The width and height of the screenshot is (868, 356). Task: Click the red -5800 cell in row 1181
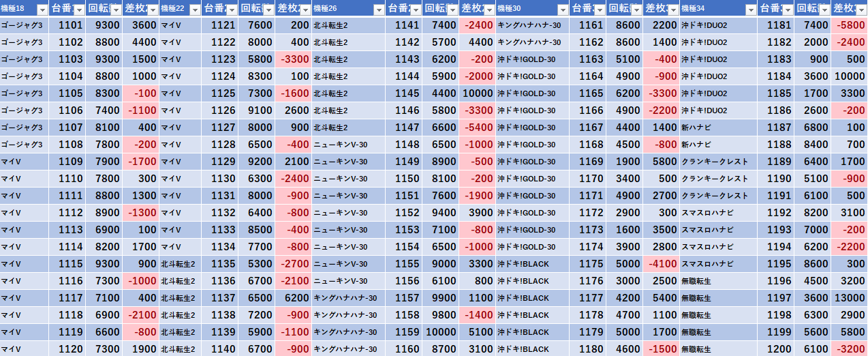click(849, 25)
